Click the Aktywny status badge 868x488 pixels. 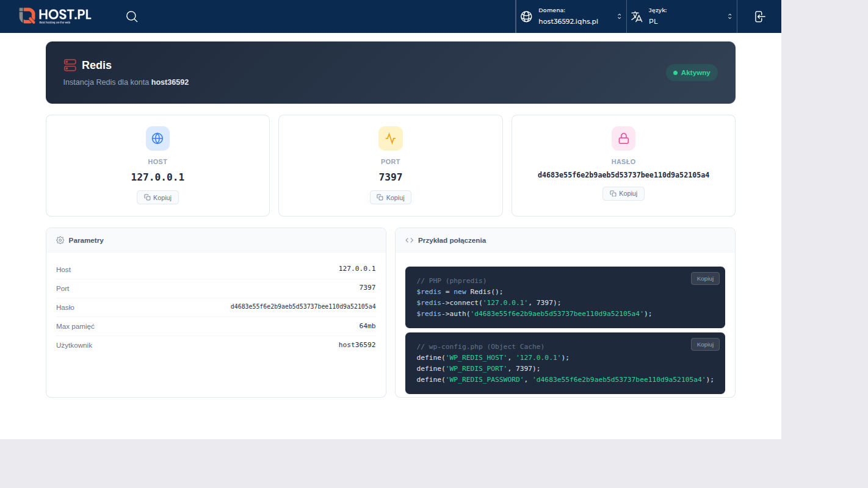tap(692, 73)
